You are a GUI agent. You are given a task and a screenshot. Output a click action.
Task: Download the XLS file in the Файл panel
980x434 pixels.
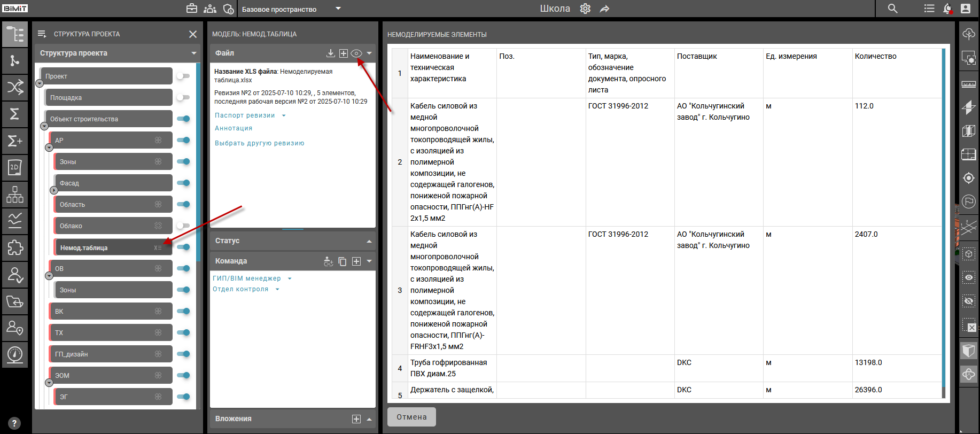[331, 53]
